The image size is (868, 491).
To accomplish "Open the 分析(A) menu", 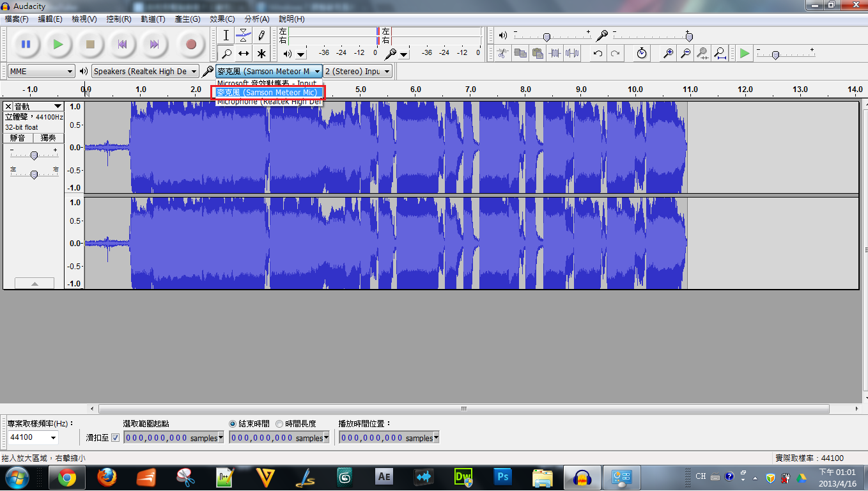I will (x=257, y=19).
